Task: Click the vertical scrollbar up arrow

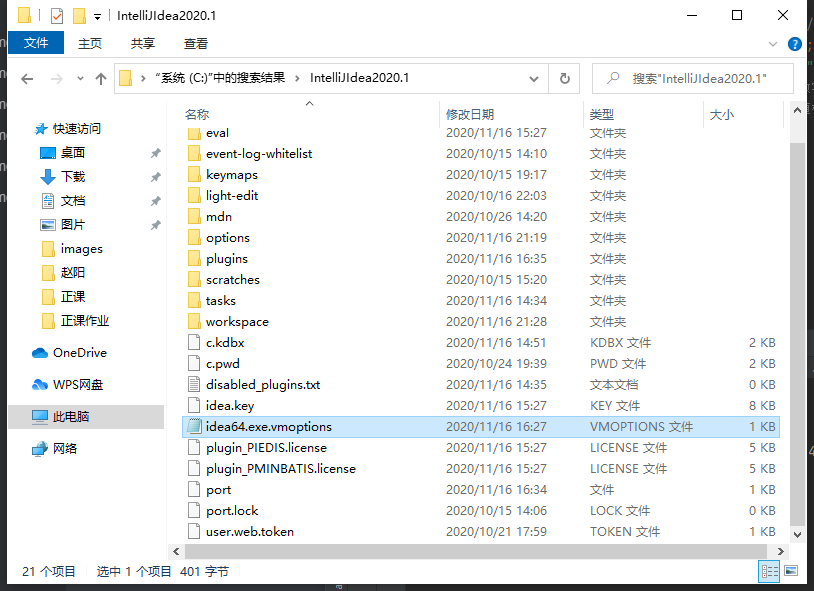Action: click(797, 110)
